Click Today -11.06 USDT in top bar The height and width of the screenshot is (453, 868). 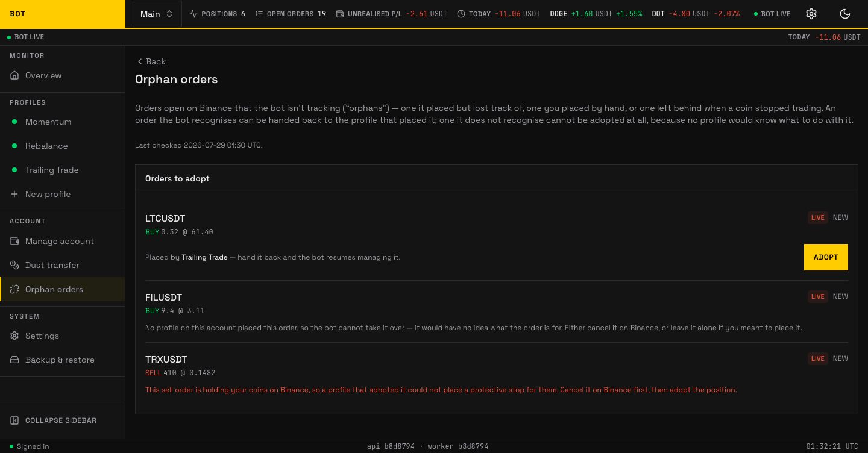(498, 14)
